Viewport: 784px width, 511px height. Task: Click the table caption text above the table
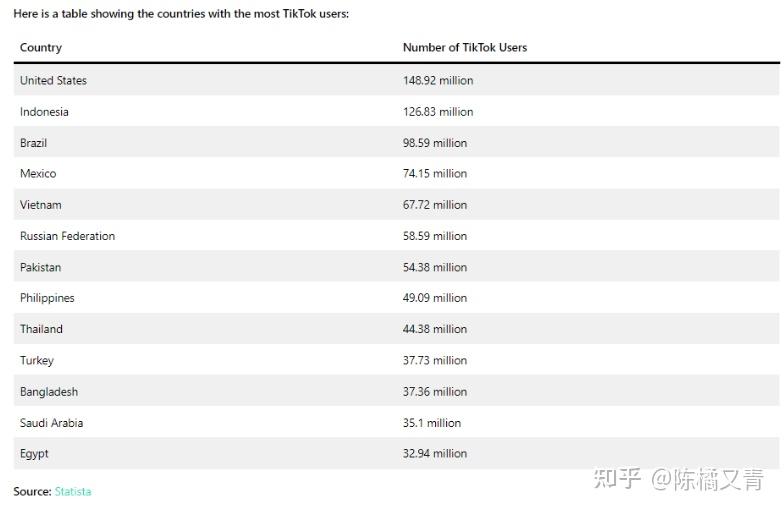(181, 14)
